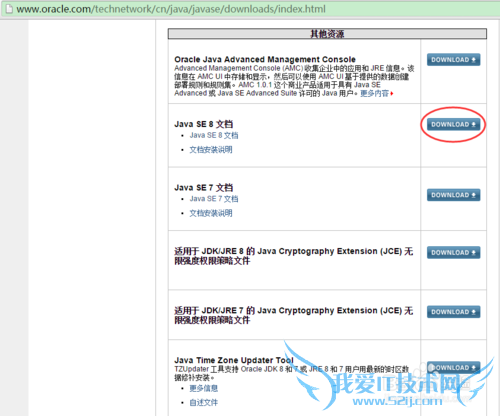Click the Java Time Zone Updater Tool heading
This screenshot has height=416, width=500.
234,360
